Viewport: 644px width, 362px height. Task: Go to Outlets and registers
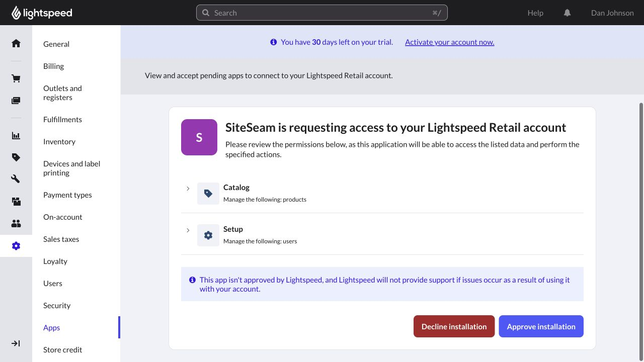click(x=62, y=93)
